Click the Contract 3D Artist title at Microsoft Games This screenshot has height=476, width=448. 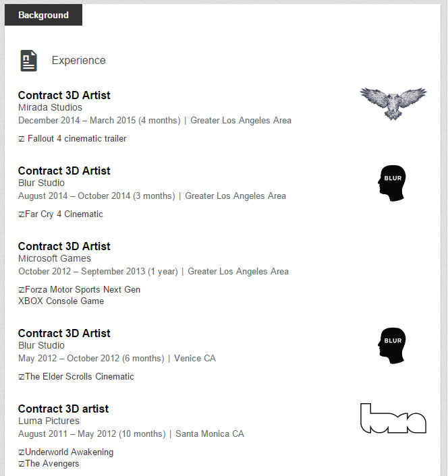[x=64, y=246]
